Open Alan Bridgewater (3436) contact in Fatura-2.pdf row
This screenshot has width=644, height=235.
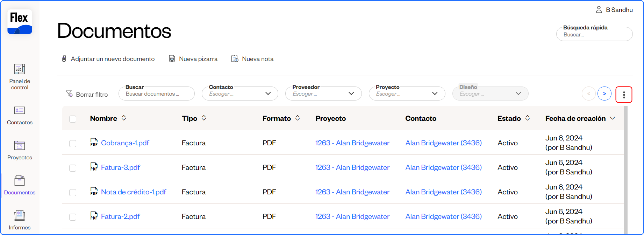(444, 216)
